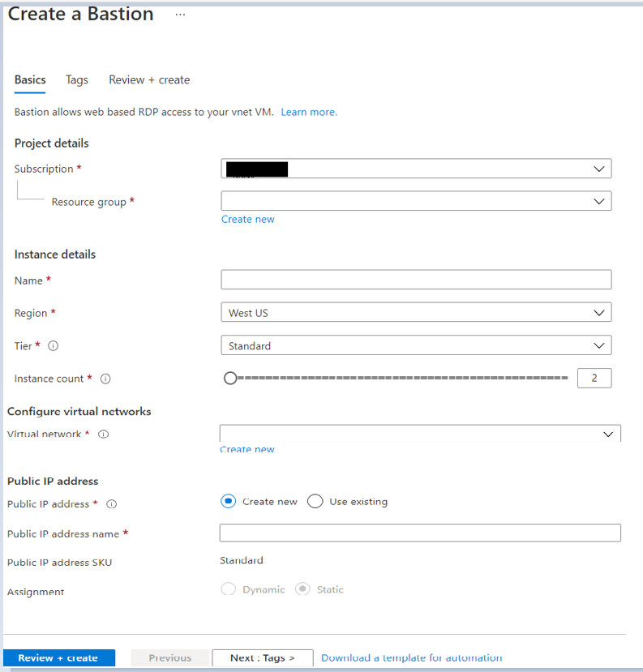Viewport: 643px width, 672px height.
Task: Expand the Resource group dropdown
Action: click(x=416, y=201)
